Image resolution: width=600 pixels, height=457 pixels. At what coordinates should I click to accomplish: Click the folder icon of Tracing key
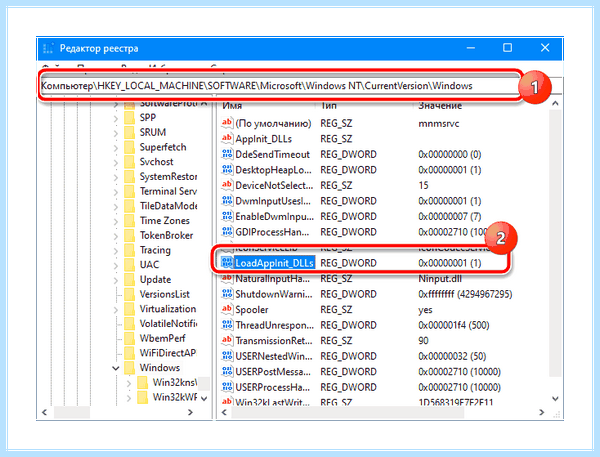[x=129, y=250]
